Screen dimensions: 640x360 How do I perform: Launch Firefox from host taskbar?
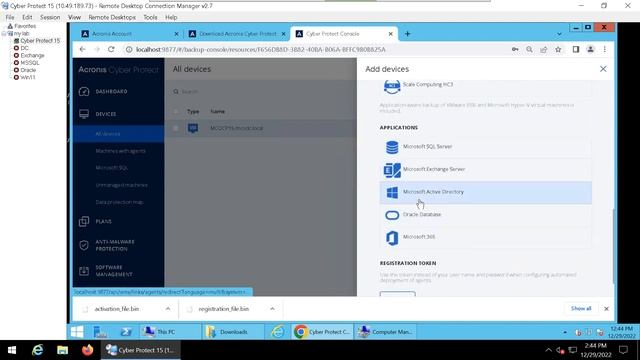[87, 350]
